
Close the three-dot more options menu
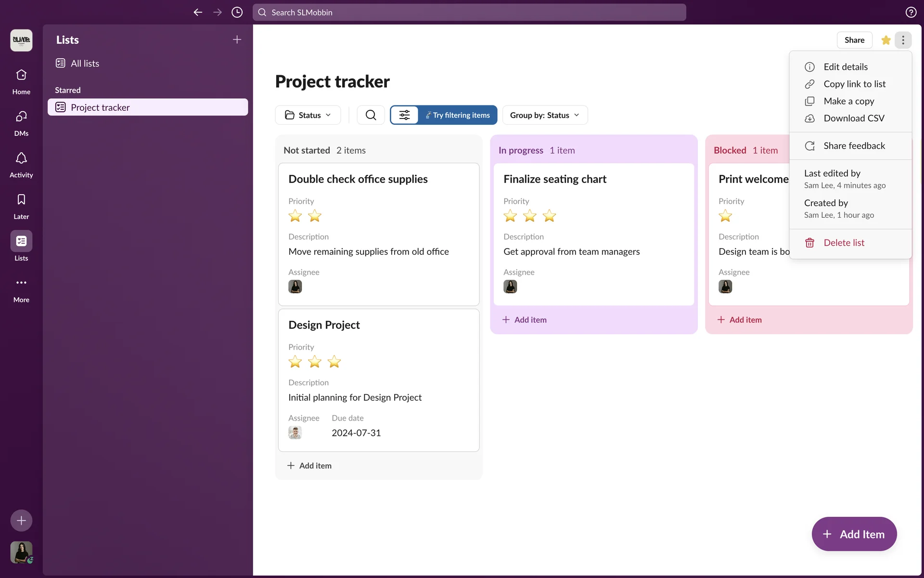(903, 40)
